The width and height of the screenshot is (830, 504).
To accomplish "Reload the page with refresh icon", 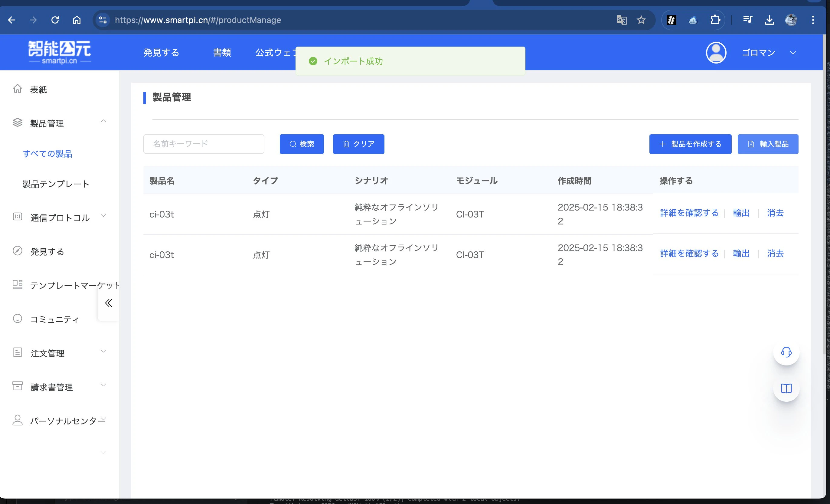I will 55,20.
